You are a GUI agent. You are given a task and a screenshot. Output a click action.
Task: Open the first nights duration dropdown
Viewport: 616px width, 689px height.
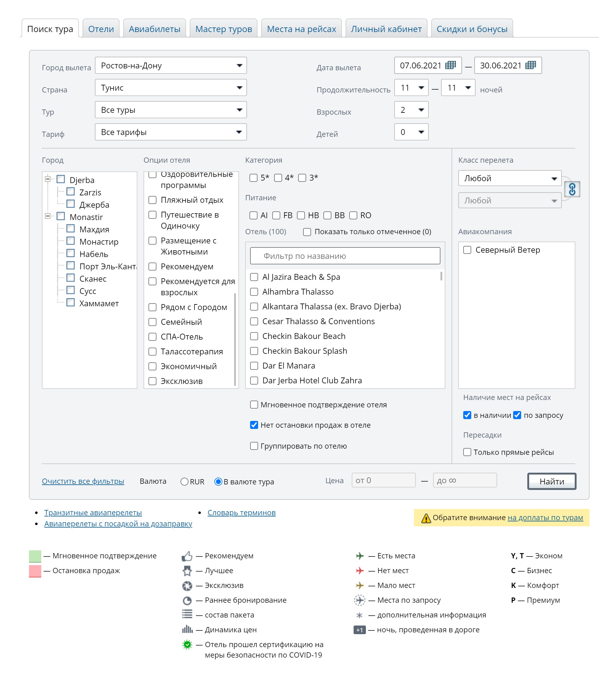coord(411,88)
